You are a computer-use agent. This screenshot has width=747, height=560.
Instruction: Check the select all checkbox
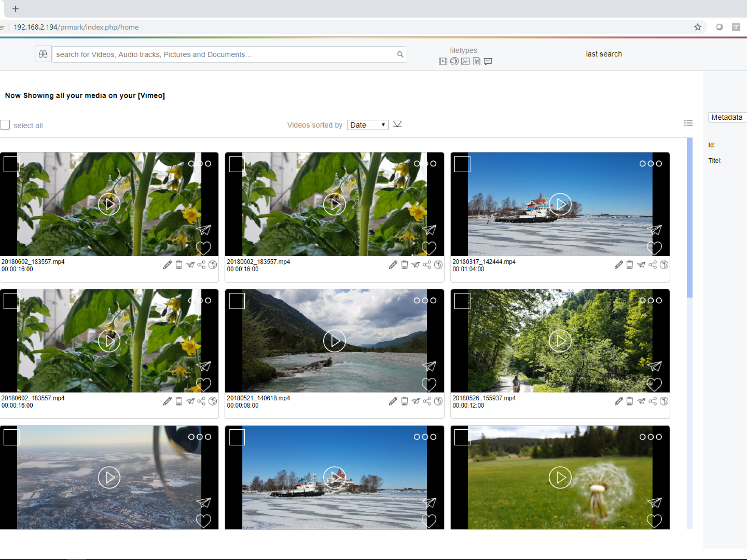[x=5, y=125]
